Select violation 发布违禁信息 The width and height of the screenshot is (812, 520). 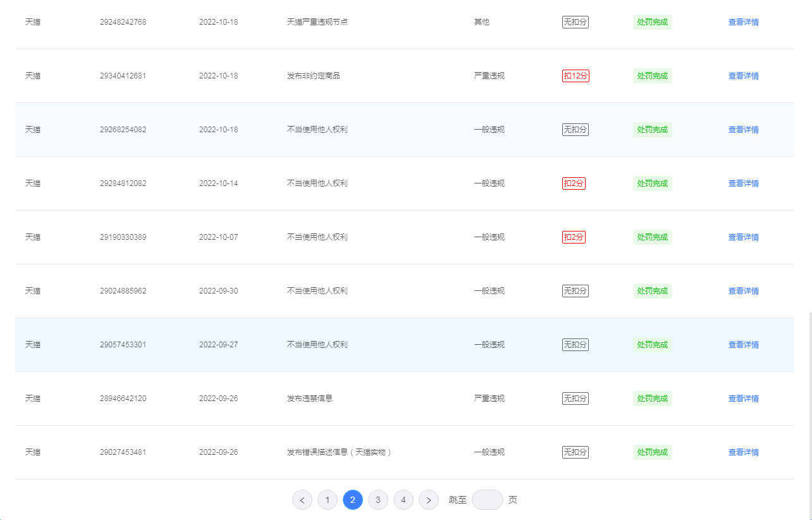tap(310, 399)
